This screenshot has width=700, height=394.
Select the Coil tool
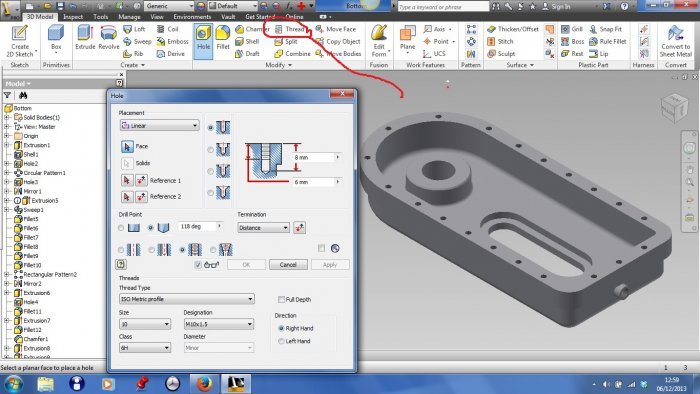(167, 29)
